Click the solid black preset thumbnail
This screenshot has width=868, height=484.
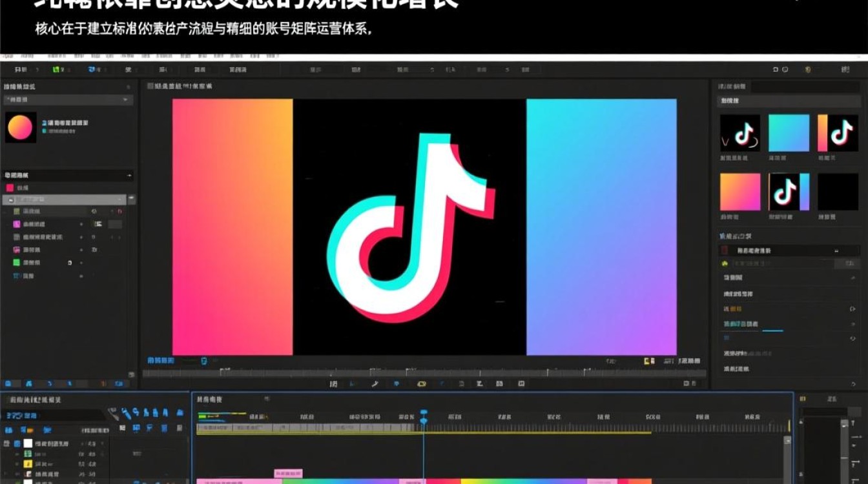point(838,192)
